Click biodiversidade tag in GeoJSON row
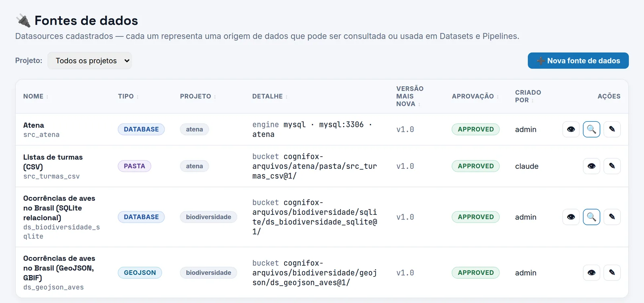 click(x=208, y=273)
